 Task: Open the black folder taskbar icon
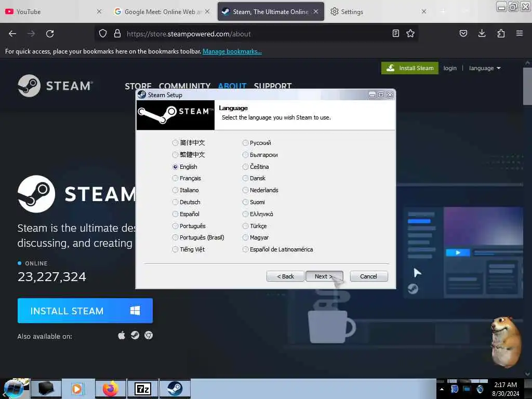tap(46, 389)
